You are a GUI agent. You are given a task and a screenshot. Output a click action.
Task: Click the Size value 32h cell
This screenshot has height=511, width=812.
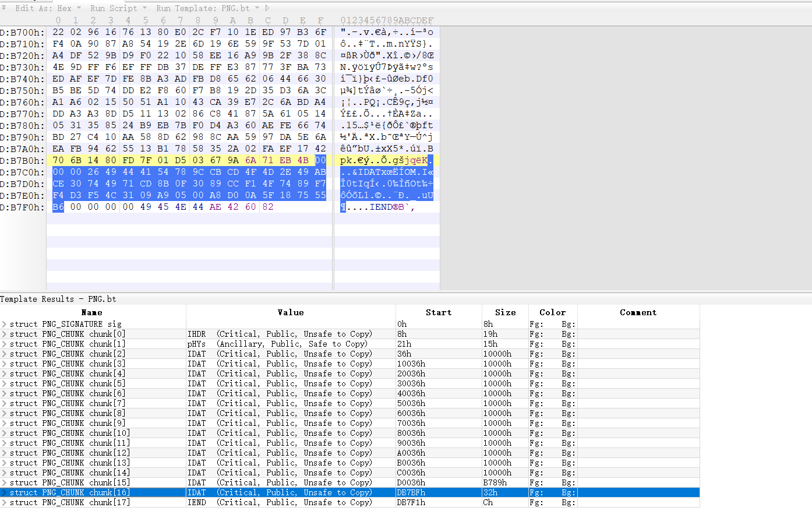[505, 493]
